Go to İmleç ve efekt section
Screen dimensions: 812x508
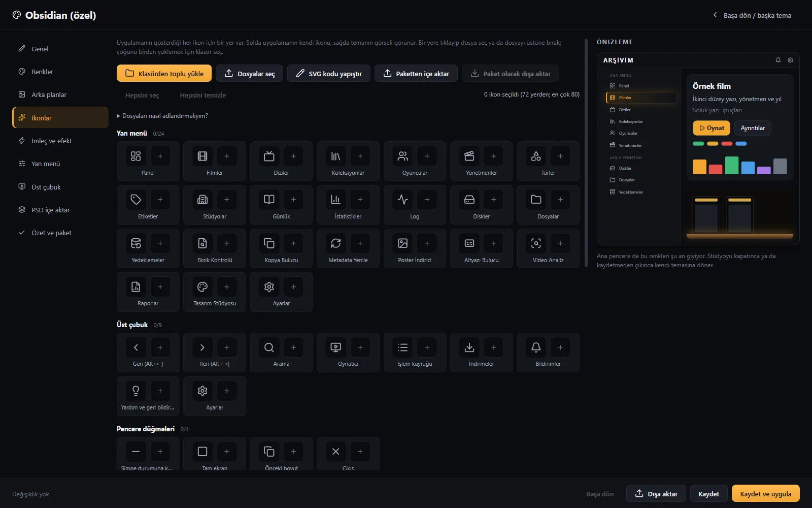(60, 141)
